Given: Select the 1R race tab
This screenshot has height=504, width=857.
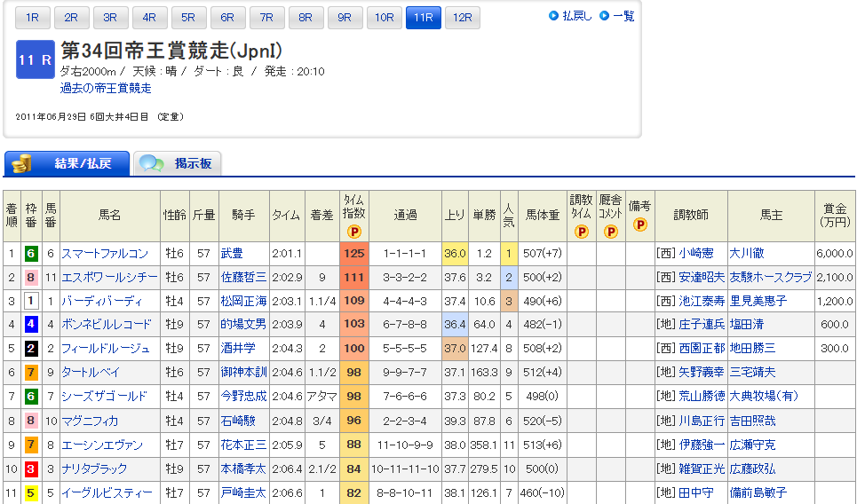Looking at the screenshot, I should click(x=32, y=18).
